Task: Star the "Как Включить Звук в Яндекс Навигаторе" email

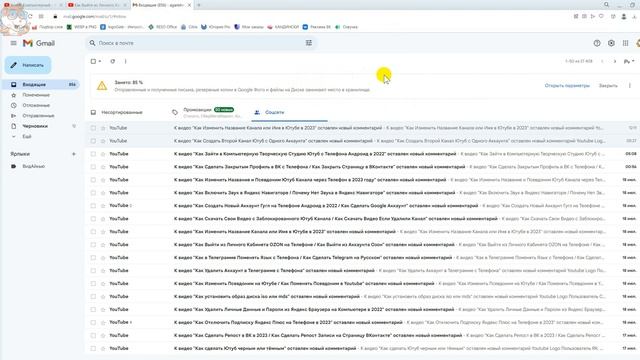Action: (103, 193)
